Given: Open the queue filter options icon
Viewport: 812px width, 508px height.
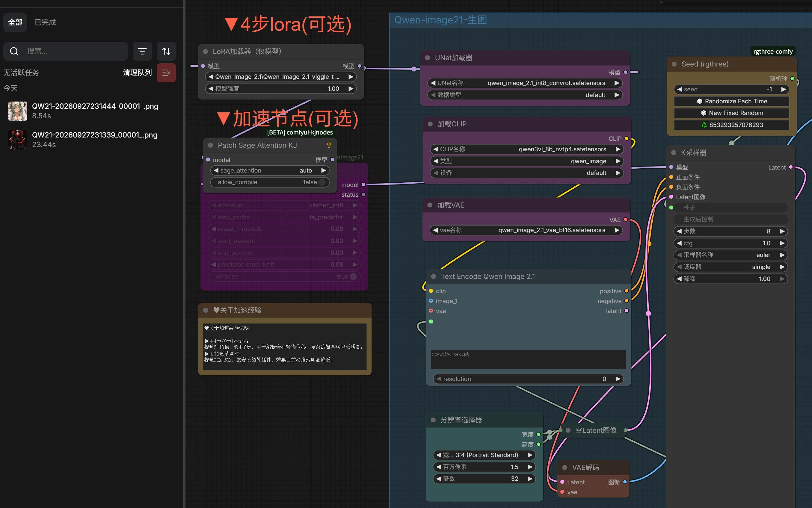Looking at the screenshot, I should point(142,51).
